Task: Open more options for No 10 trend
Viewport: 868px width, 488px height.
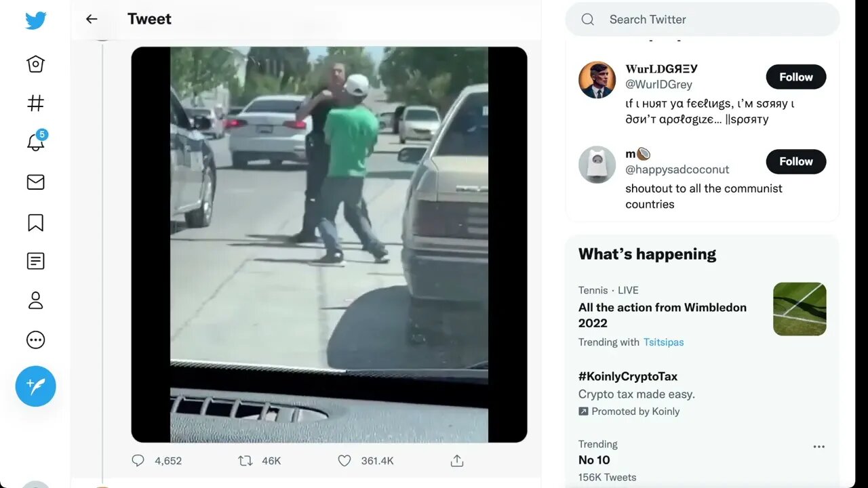Action: [819, 447]
